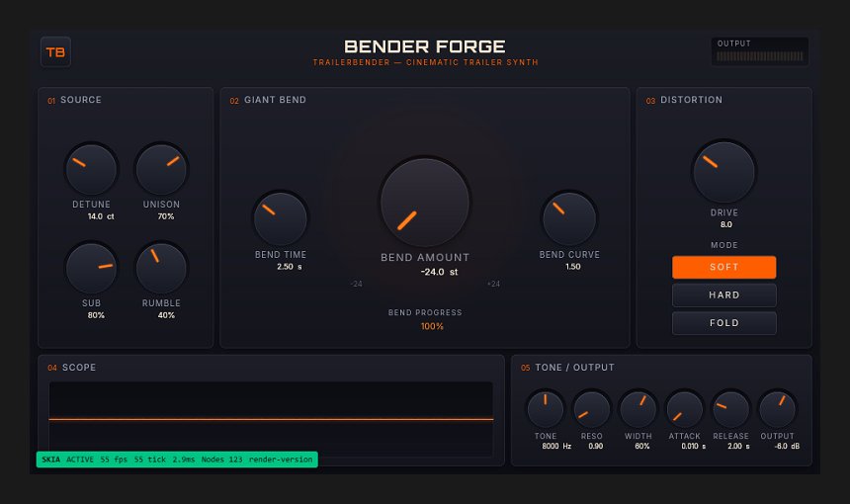Click the Tone knob
850x504 pixels.
[546, 409]
